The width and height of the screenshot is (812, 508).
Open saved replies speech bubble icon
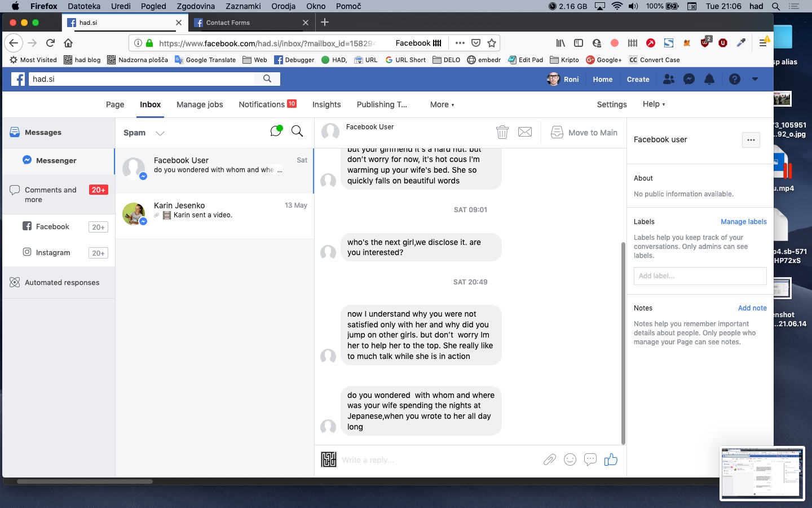pos(590,460)
